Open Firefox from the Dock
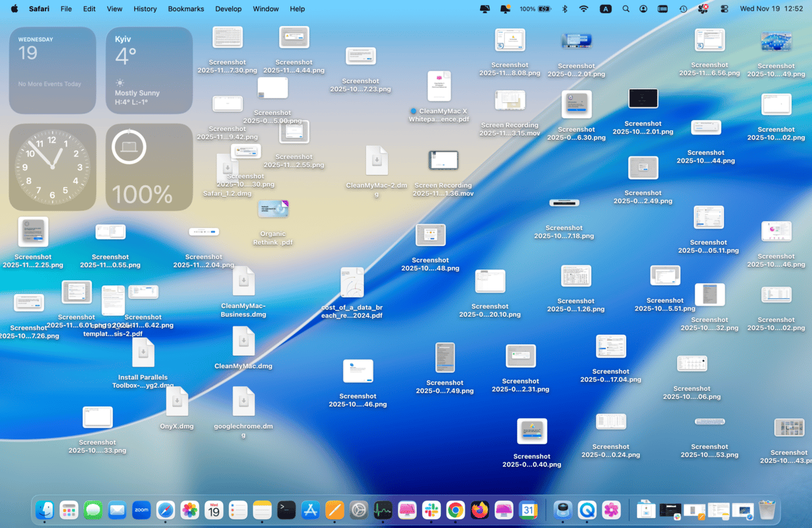 [x=479, y=511]
